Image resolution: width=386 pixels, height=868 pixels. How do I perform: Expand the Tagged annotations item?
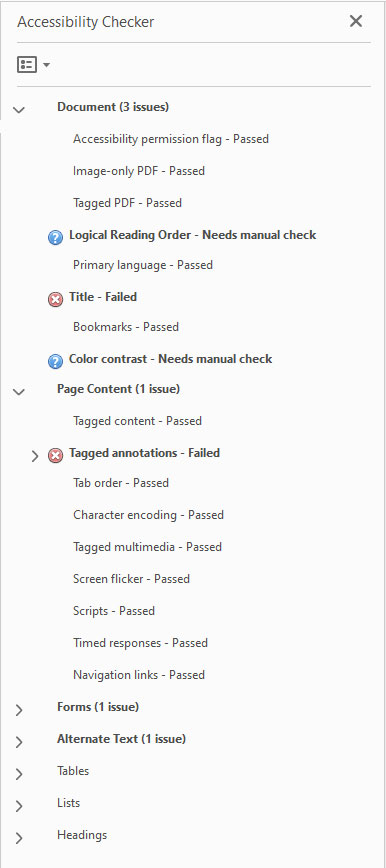pos(35,456)
